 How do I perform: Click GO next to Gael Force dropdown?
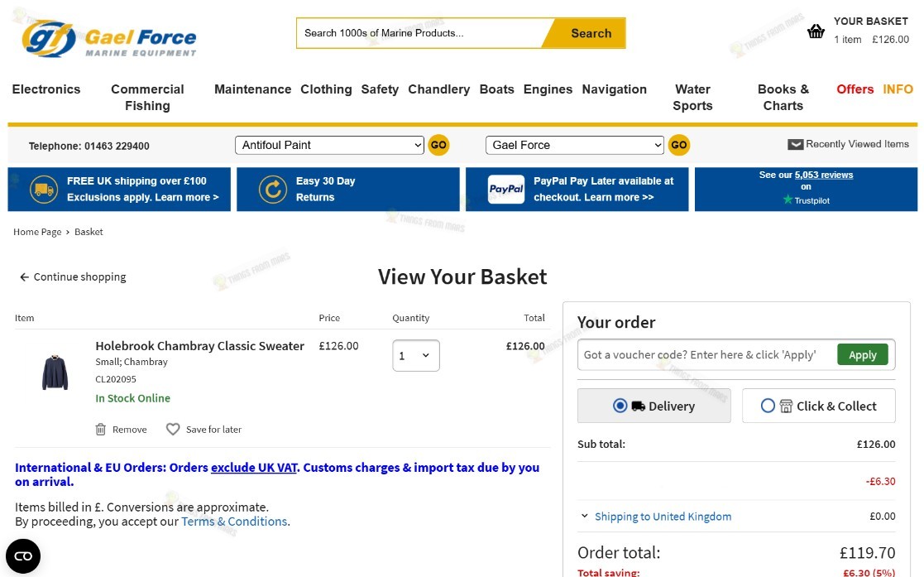(x=679, y=145)
